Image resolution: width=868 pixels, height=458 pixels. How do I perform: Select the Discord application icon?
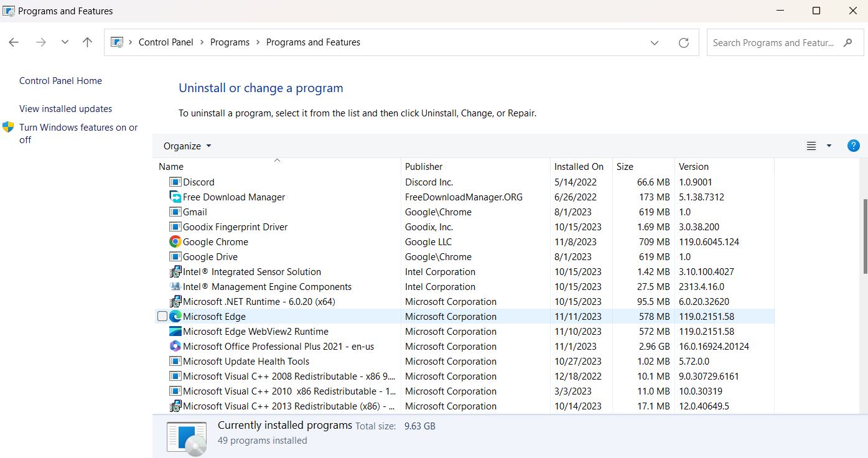[x=175, y=182]
